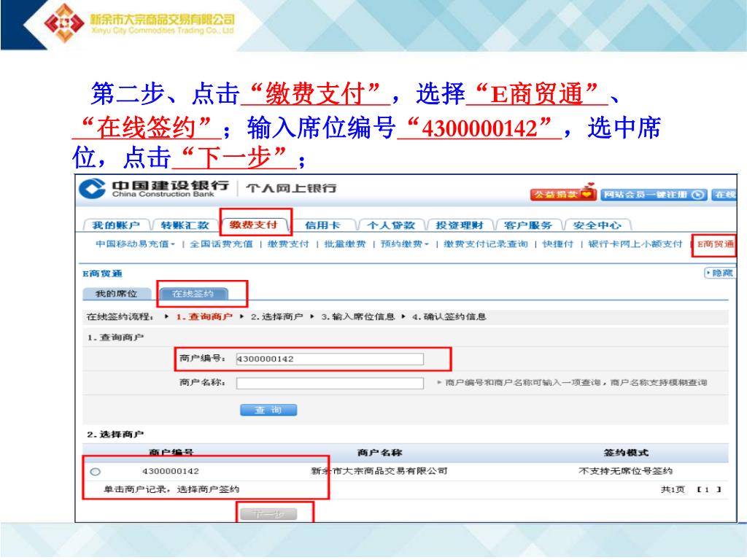The width and height of the screenshot is (747, 560).
Task: Click page number 1 in pagination
Action: 707,489
